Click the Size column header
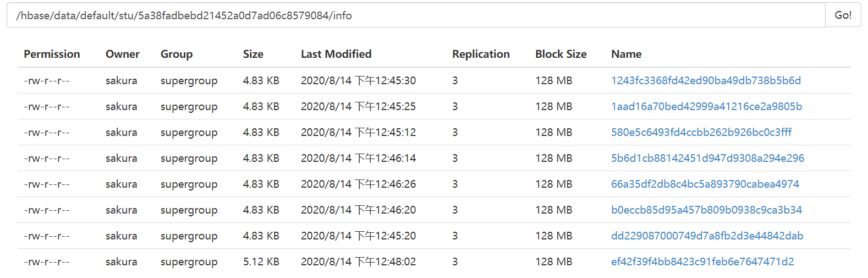 coord(253,54)
